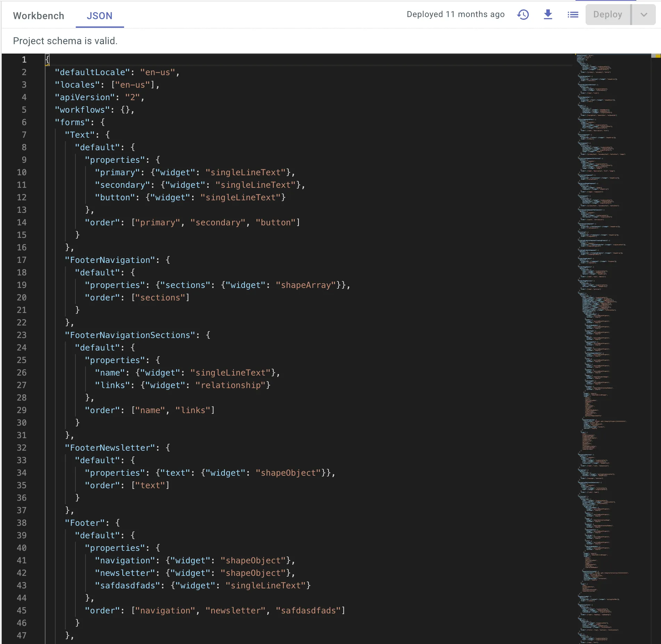The height and width of the screenshot is (644, 661).
Task: Open the list view icon
Action: click(573, 15)
